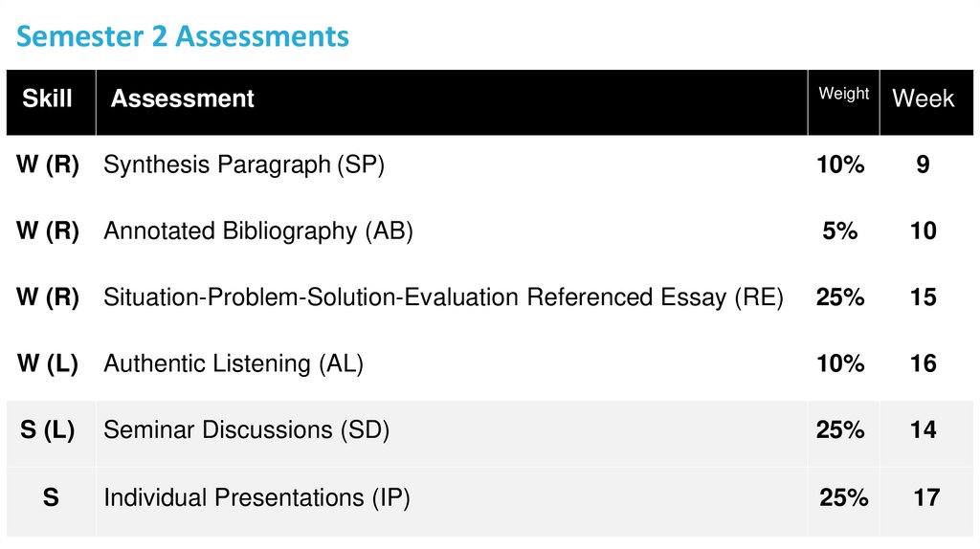Viewport: 980px width, 549px height.
Task: Select the Synthesis Paragraph (SP) row text
Action: click(x=243, y=165)
